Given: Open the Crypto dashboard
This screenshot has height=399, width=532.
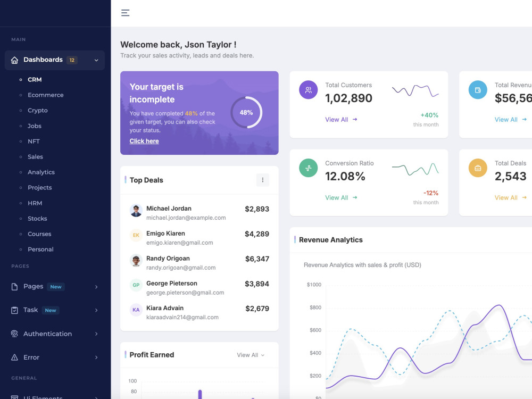Looking at the screenshot, I should pos(38,111).
